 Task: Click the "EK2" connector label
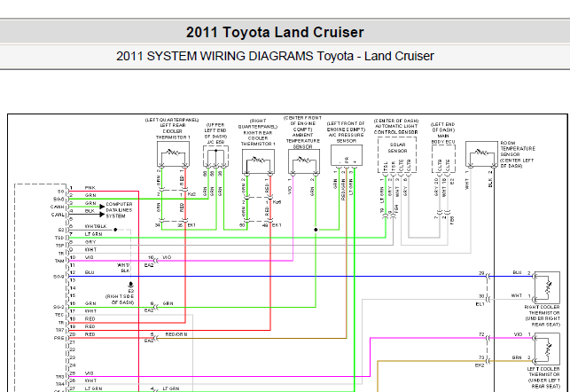480,365
